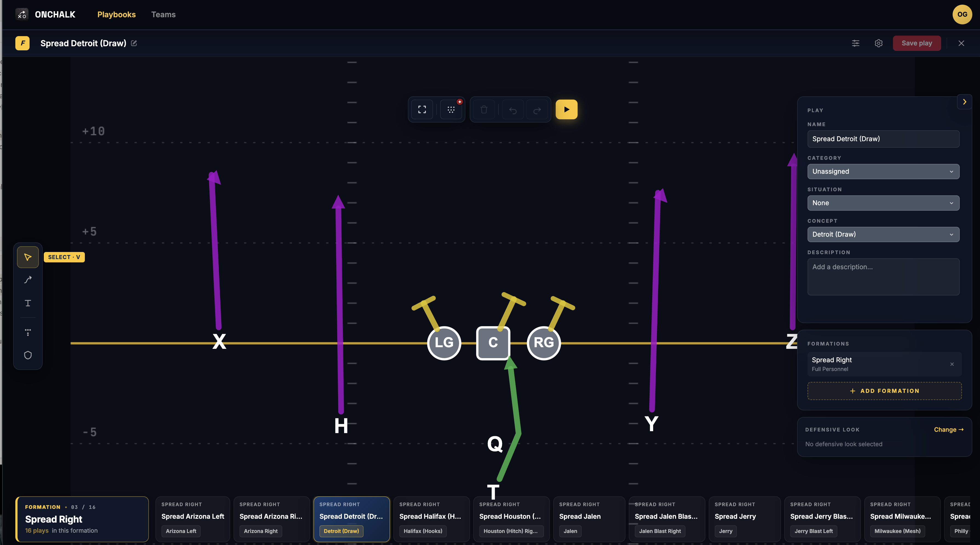Undo the last action
The image size is (980, 545).
coord(513,110)
